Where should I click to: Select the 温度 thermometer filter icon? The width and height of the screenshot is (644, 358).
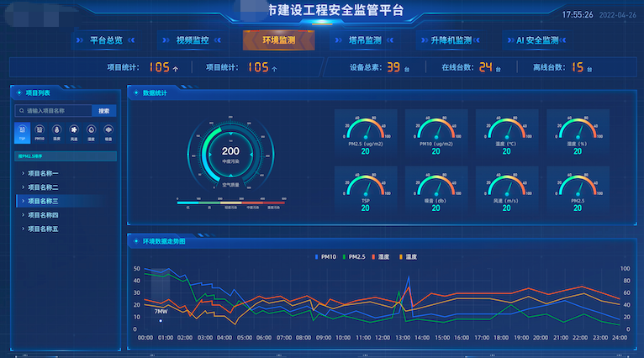pyautogui.click(x=56, y=133)
